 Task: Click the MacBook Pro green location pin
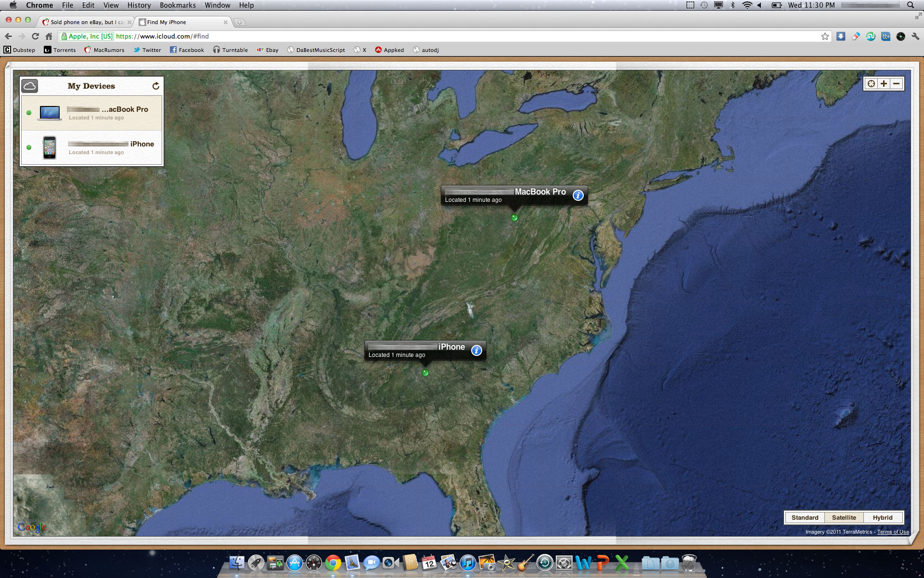[514, 217]
